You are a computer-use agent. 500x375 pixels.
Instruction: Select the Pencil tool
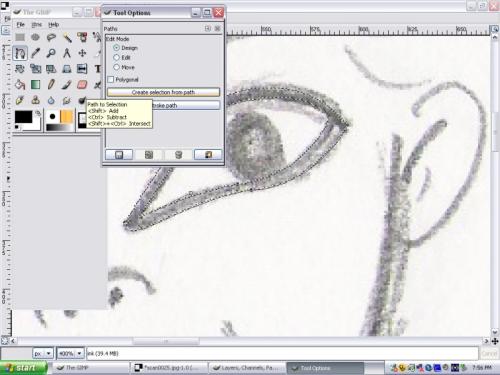(51, 84)
